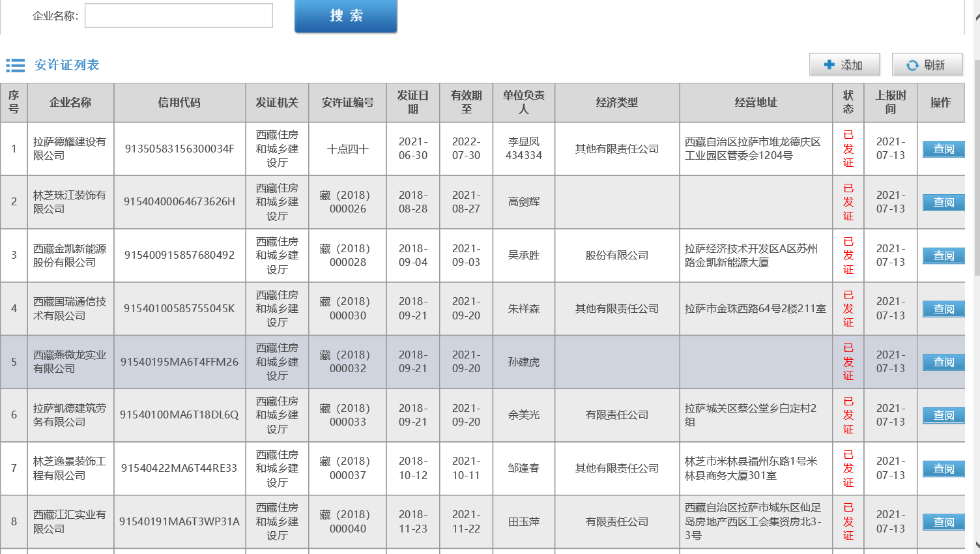Click 查阅 for 拉萨凯德建筑劳务有限公司
Viewport: 980px width, 554px height.
pos(943,416)
